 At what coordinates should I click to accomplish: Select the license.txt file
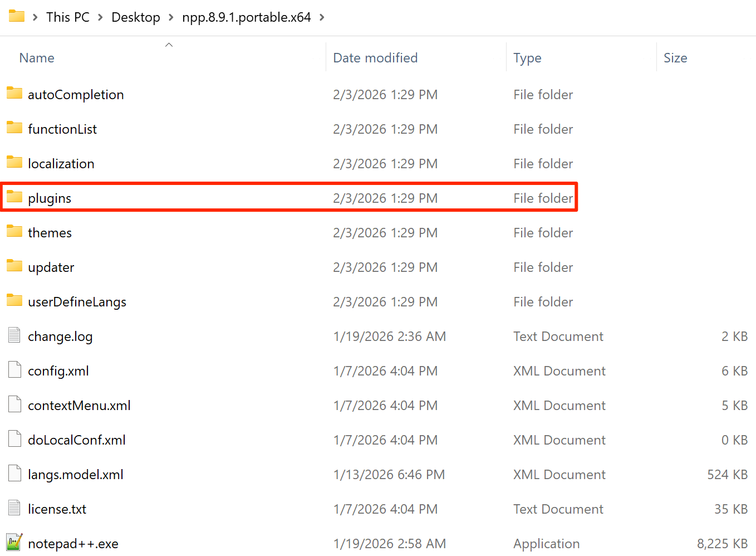coord(57,508)
